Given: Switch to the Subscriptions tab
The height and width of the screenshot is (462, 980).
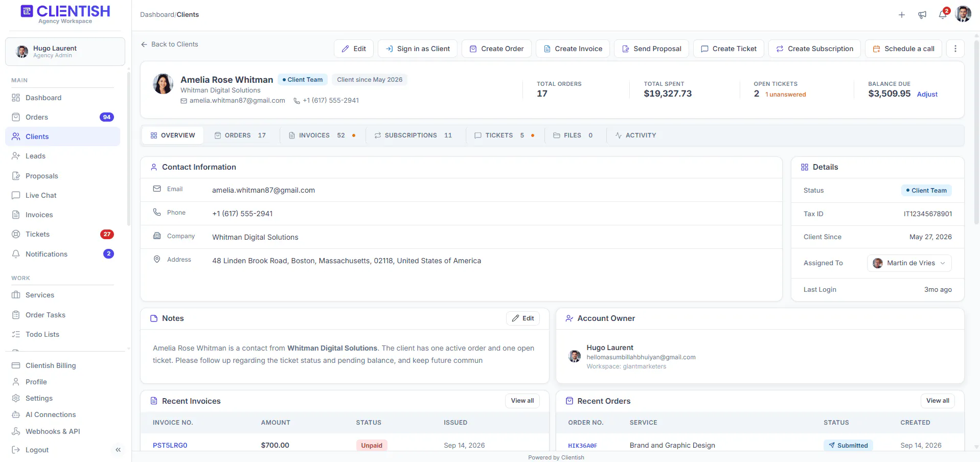Looking at the screenshot, I should [413, 135].
